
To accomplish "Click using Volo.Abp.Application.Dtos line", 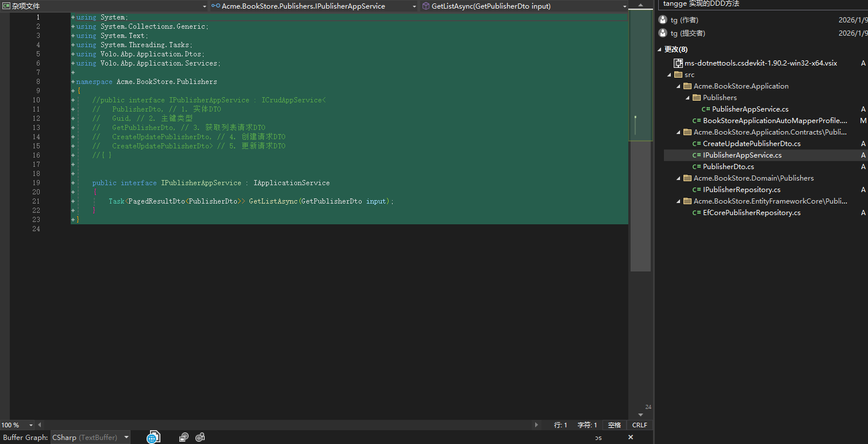I will point(140,54).
